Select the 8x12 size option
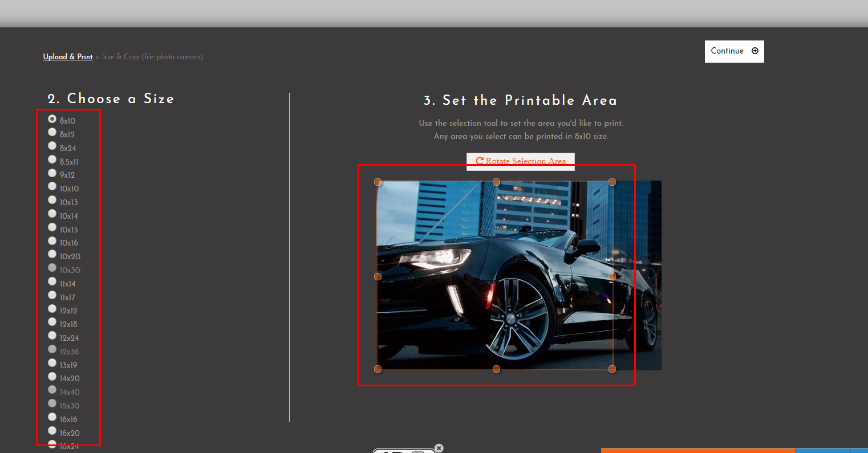Screen dimensions: 868x453 (x=52, y=133)
